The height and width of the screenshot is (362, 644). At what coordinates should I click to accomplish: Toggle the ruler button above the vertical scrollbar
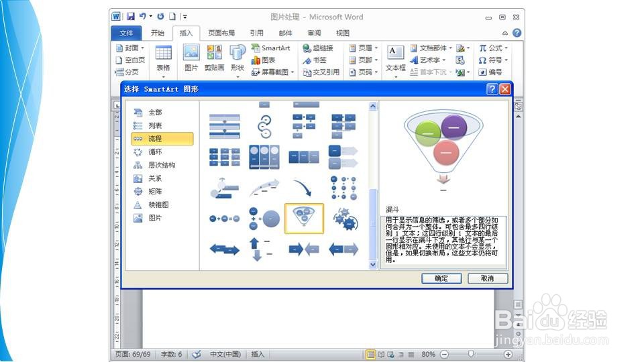(519, 107)
